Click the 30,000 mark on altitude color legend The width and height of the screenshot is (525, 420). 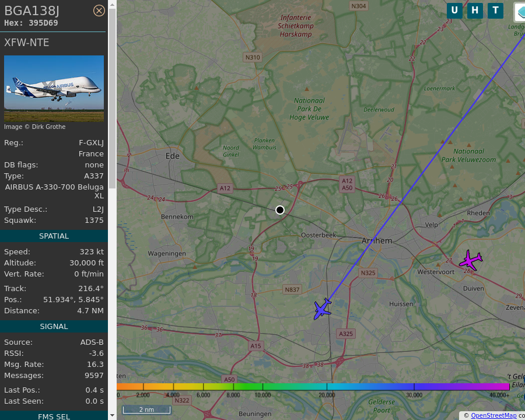tap(414, 395)
